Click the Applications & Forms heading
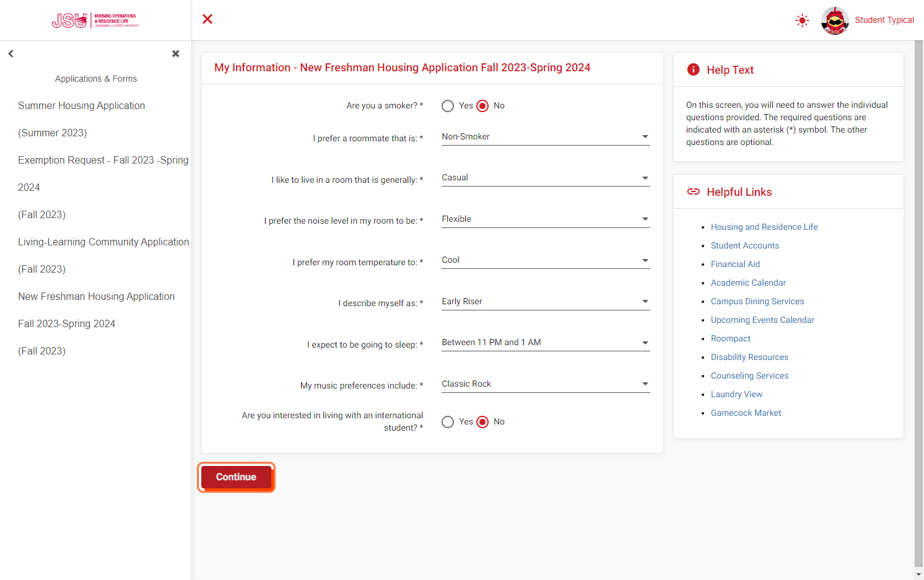The width and height of the screenshot is (924, 580). click(96, 79)
